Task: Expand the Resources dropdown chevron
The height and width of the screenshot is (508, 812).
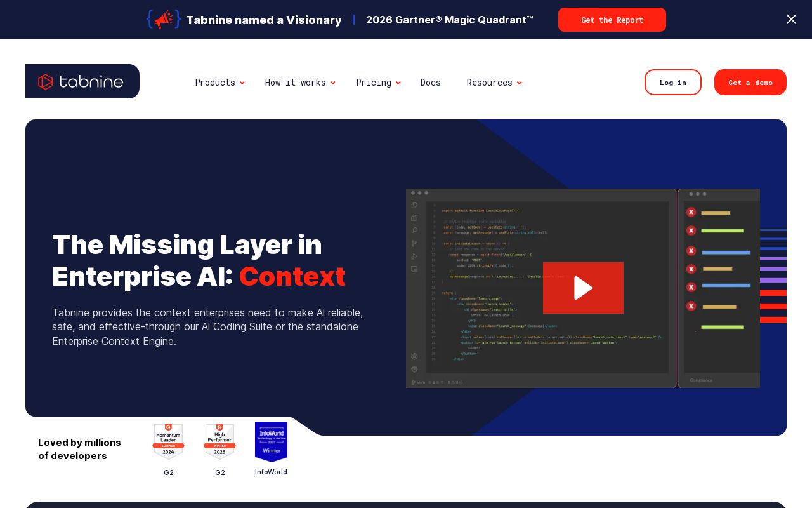Action: point(520,83)
